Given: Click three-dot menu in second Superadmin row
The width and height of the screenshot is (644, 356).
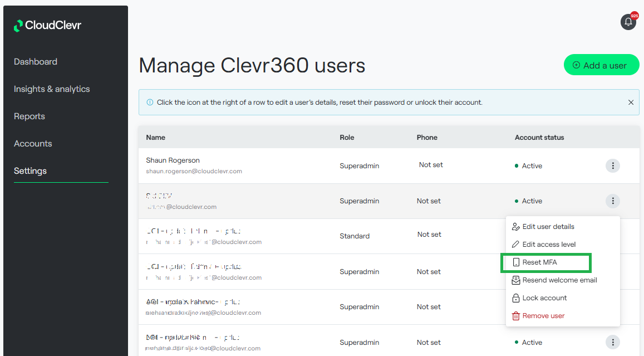Looking at the screenshot, I should point(613,201).
